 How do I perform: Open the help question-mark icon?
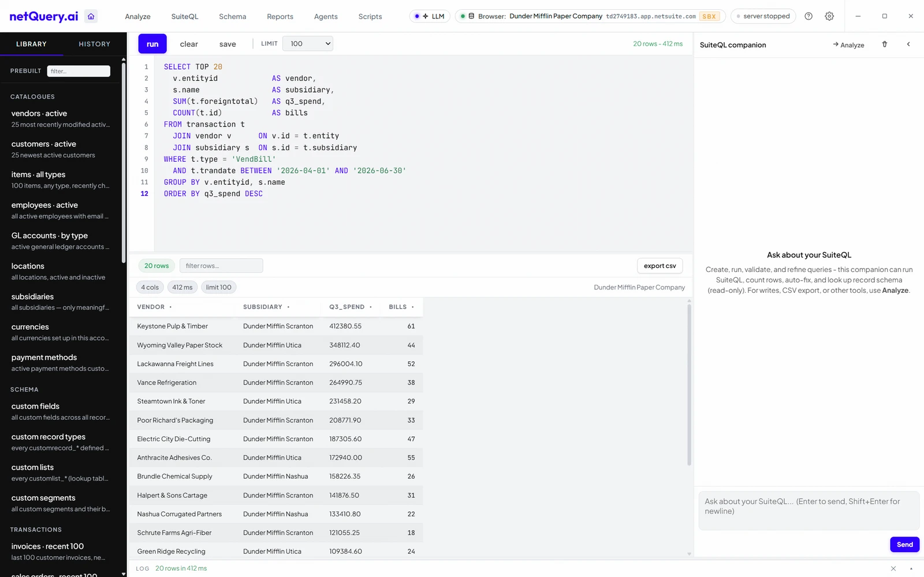point(808,16)
